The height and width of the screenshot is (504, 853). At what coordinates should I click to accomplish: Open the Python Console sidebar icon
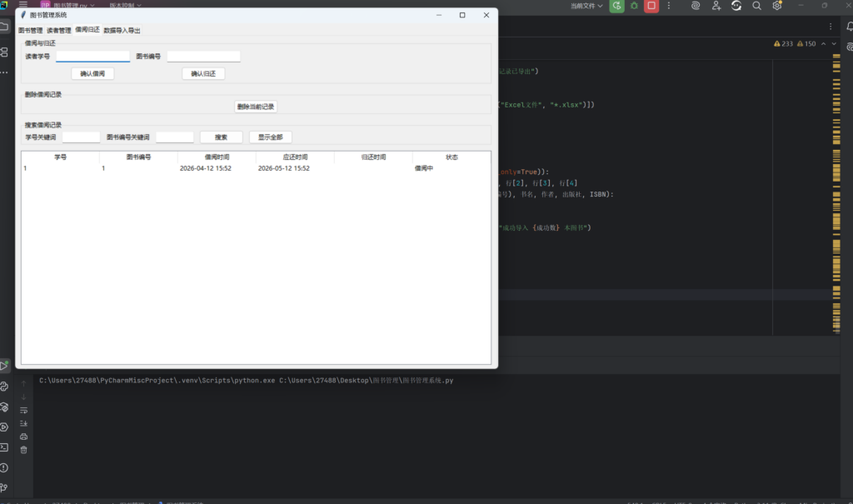(x=5, y=387)
